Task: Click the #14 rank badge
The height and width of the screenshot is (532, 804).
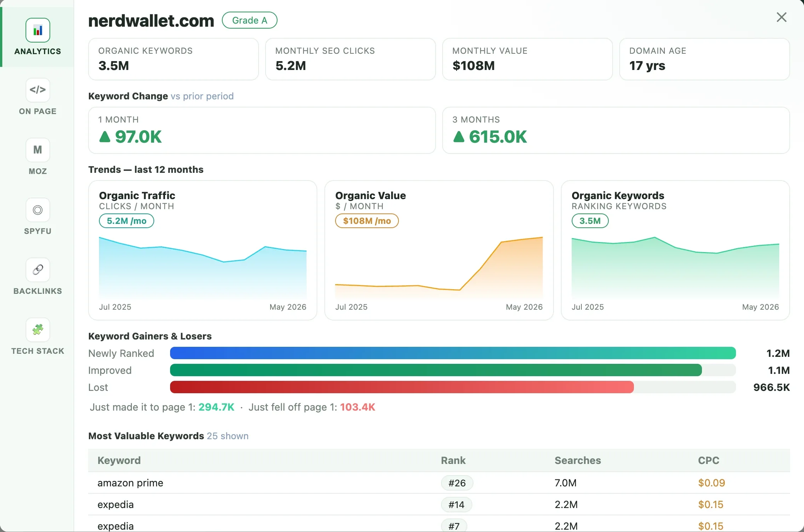Action: click(x=457, y=505)
